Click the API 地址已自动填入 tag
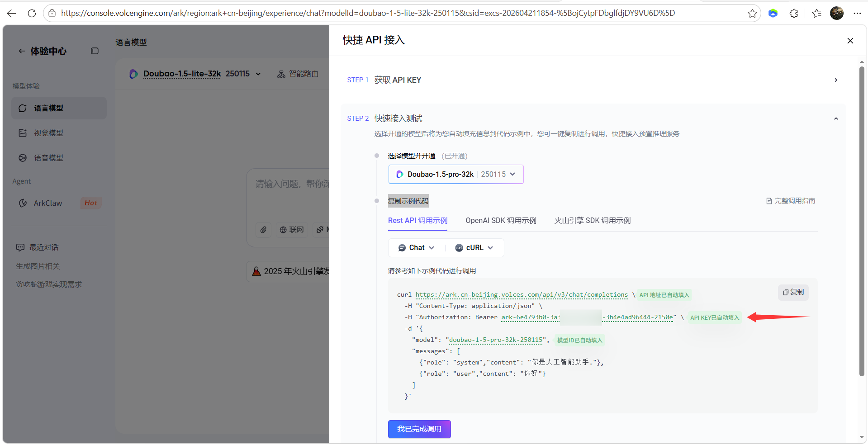 coord(664,295)
